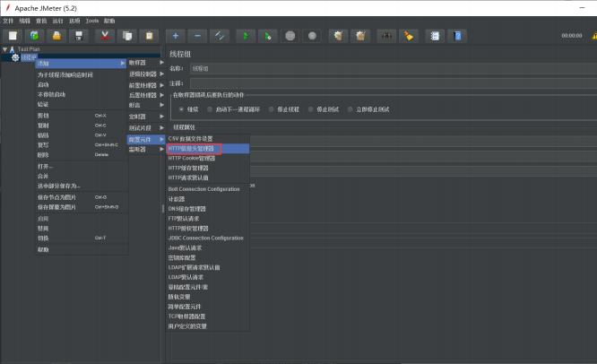Choose HTTP请求默认值 from the submenu
This screenshot has height=364, width=597.
point(208,178)
